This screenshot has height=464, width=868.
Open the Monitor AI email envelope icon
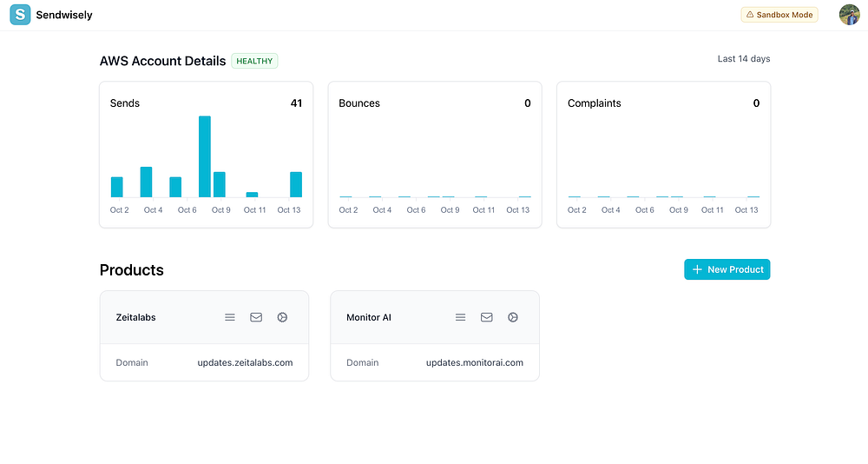coord(487,317)
